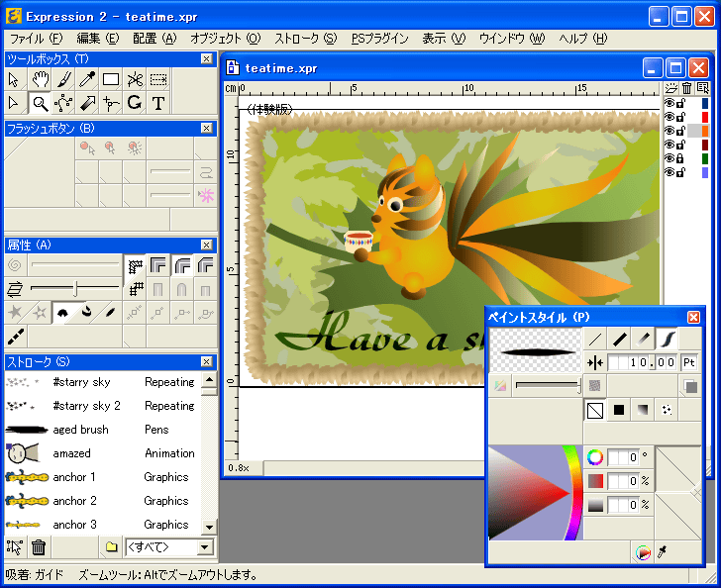Viewport: 721px width, 588px height.
Task: Open the 編集 (E) menu
Action: [97, 39]
